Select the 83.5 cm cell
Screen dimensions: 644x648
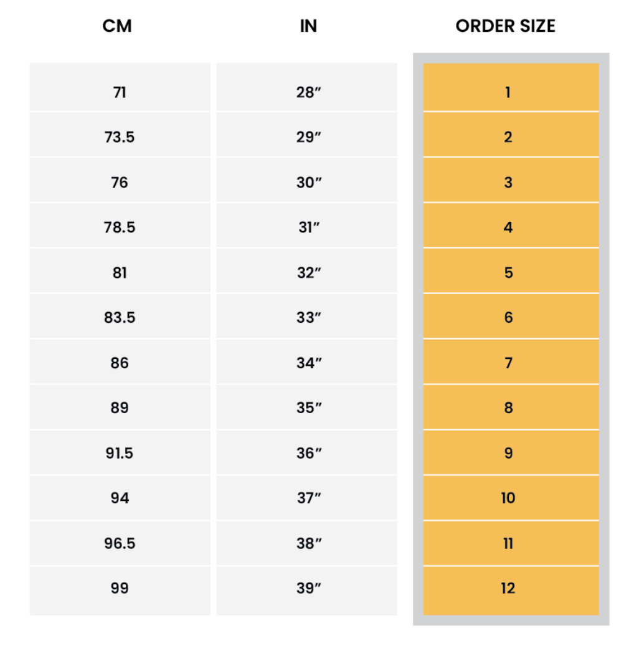[x=120, y=318]
